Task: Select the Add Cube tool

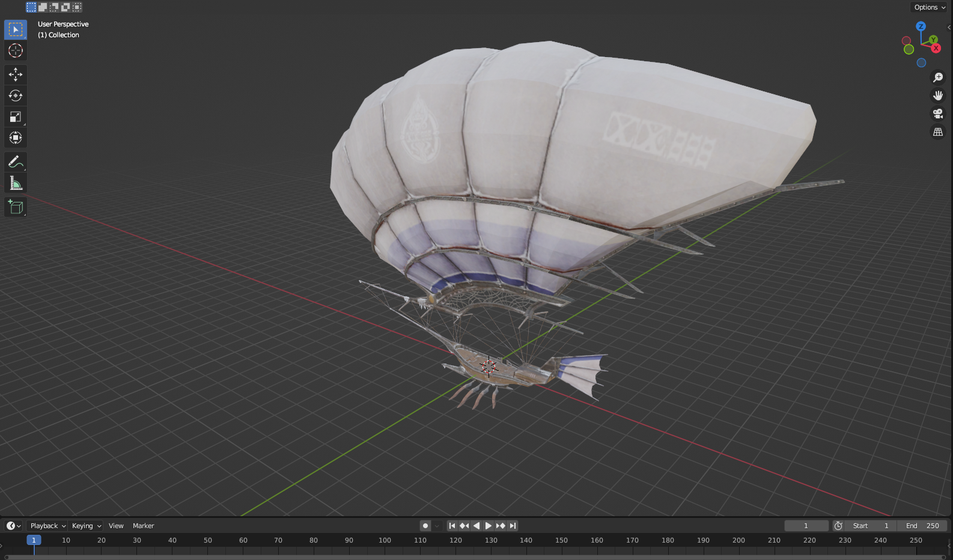Action: 16,207
